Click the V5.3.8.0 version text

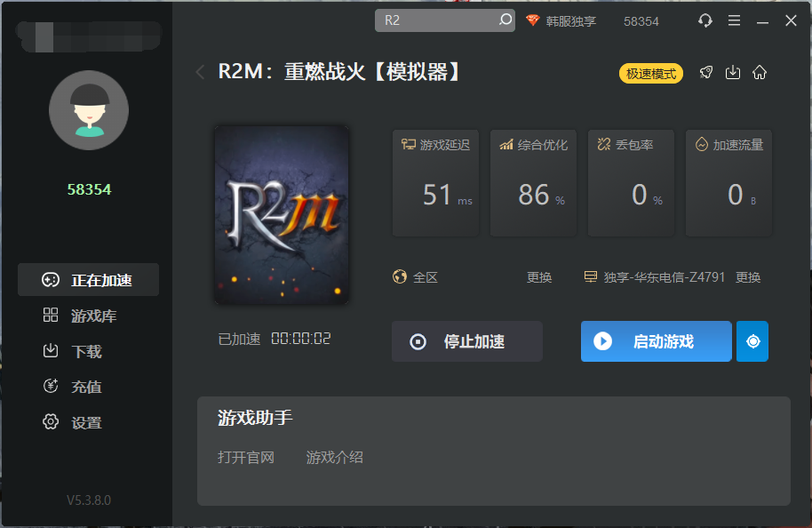click(89, 500)
